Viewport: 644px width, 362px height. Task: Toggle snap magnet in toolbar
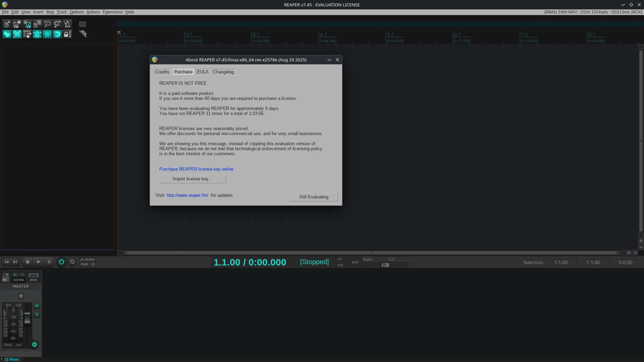(x=57, y=34)
